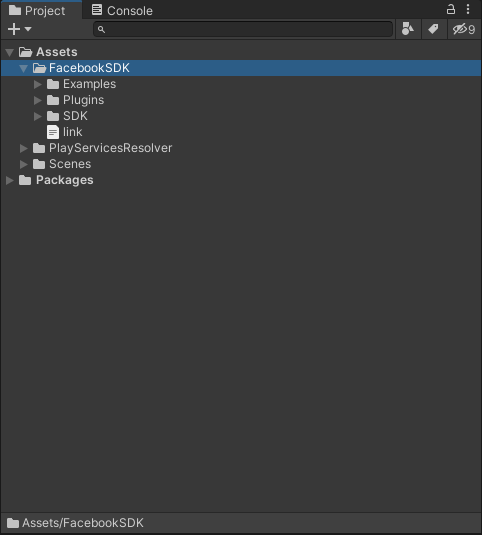The width and height of the screenshot is (482, 535).
Task: Expand the Plugins folder arrow
Action: (x=38, y=100)
